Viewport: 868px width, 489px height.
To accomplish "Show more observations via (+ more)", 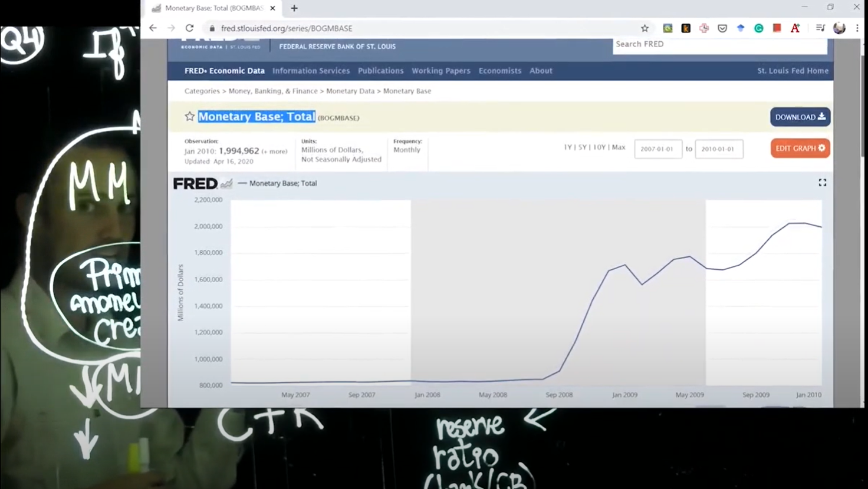I will point(274,151).
